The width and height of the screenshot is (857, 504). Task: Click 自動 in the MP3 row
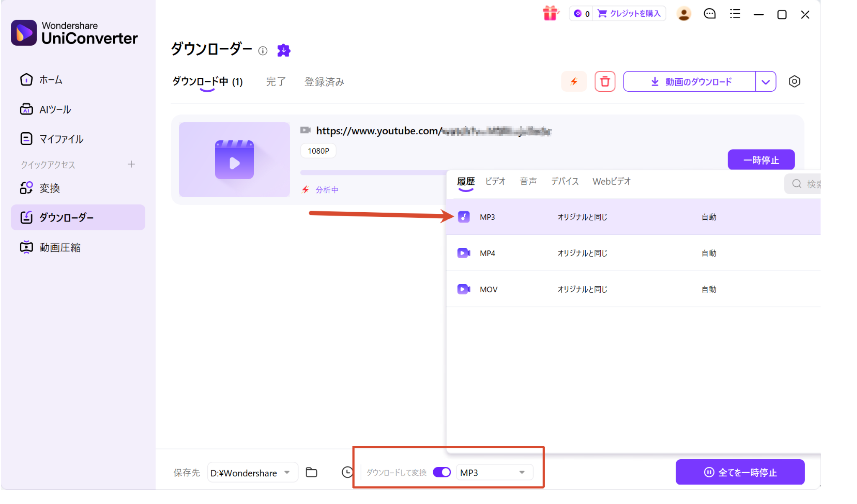tap(709, 217)
